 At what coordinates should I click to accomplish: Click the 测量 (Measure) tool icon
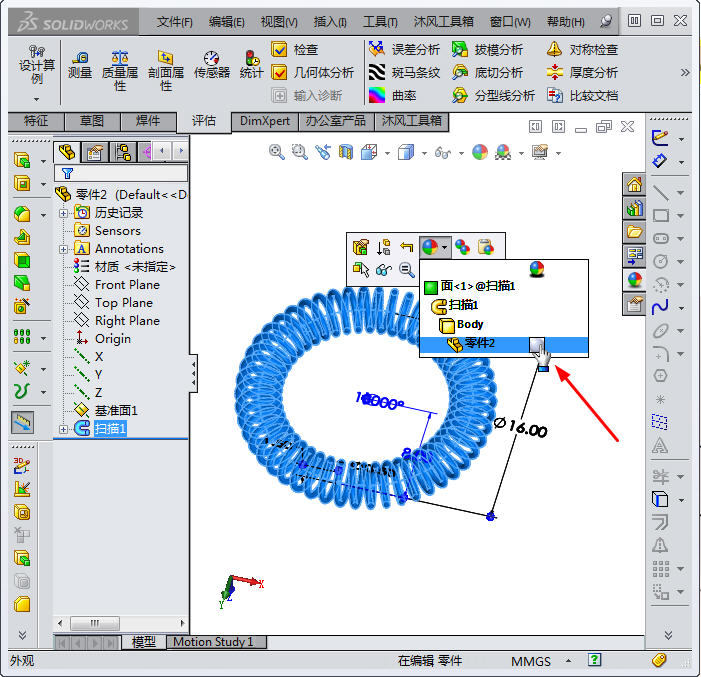79,64
